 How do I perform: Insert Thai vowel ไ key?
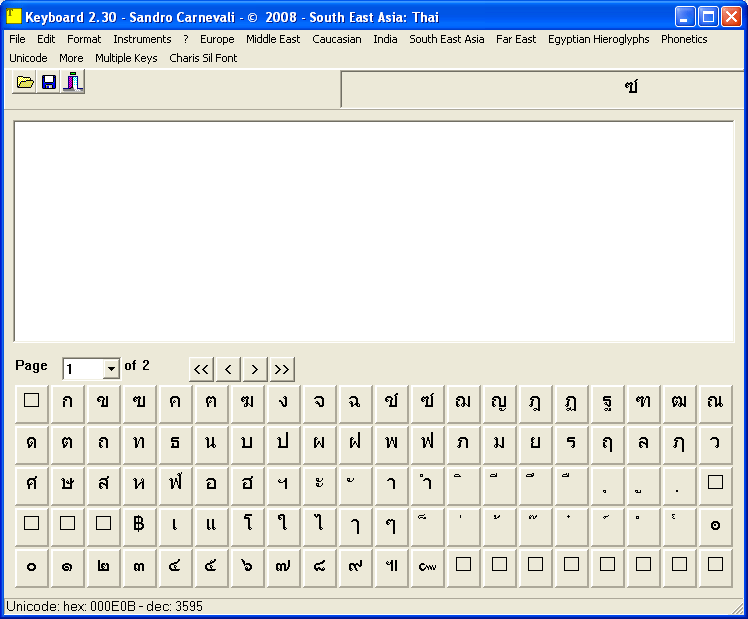click(x=319, y=527)
